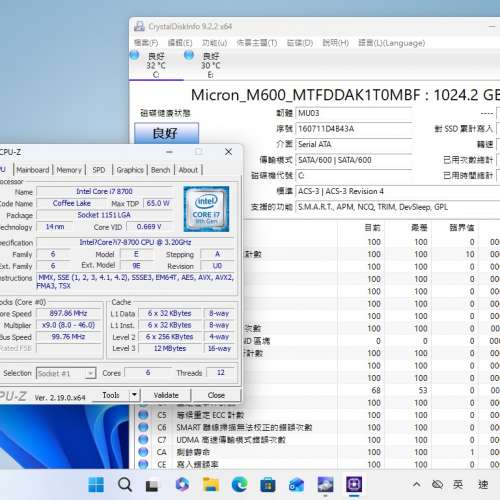Open the taskbar Search icon
Image resolution: width=500 pixels, height=500 pixels.
(125, 484)
